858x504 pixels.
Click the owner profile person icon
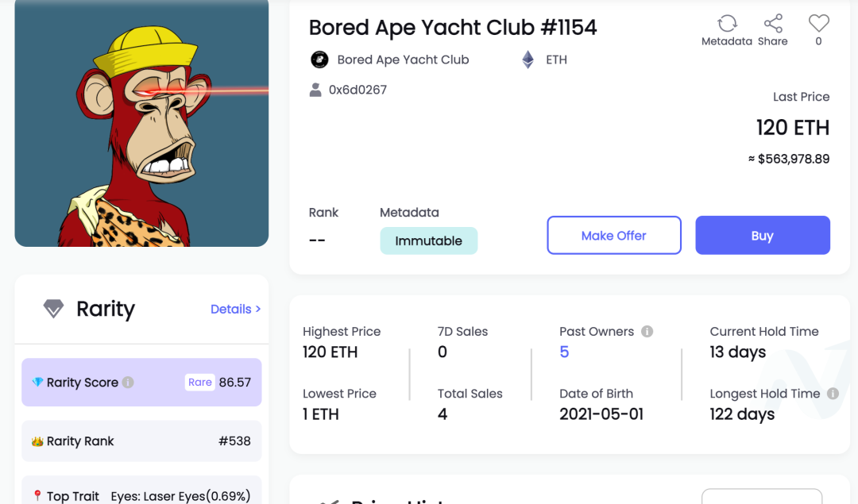pos(315,90)
